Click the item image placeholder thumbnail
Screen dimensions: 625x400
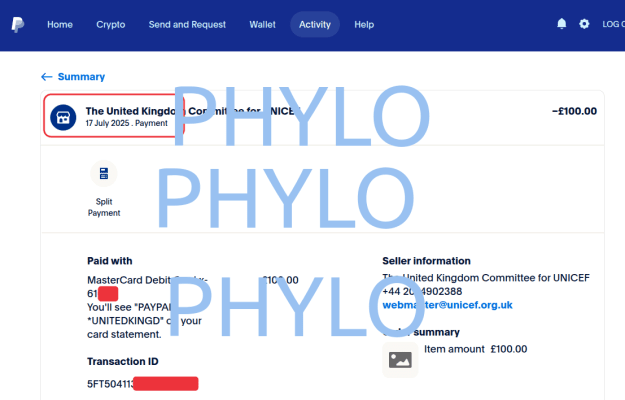(x=400, y=360)
